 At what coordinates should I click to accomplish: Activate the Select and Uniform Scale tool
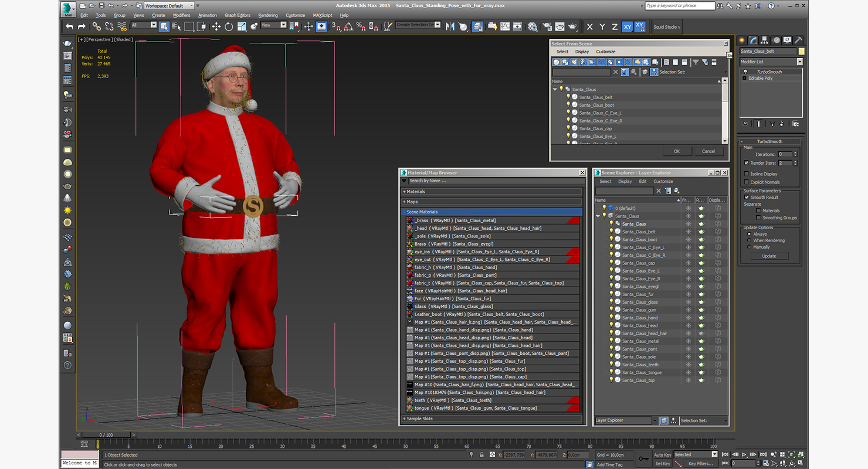click(242, 26)
